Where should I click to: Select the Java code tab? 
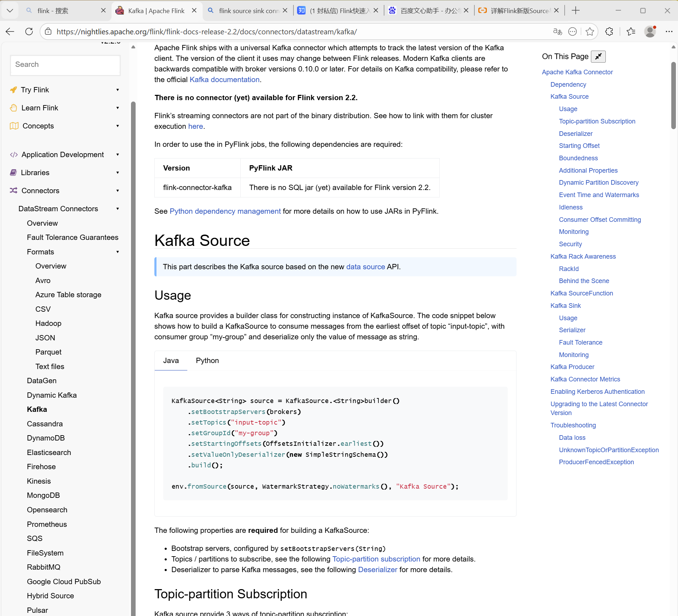click(171, 361)
